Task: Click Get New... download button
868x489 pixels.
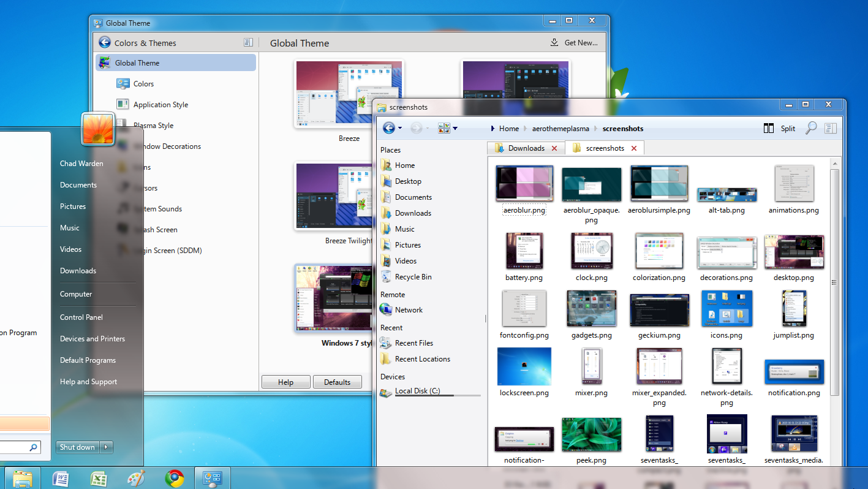Action: (574, 42)
